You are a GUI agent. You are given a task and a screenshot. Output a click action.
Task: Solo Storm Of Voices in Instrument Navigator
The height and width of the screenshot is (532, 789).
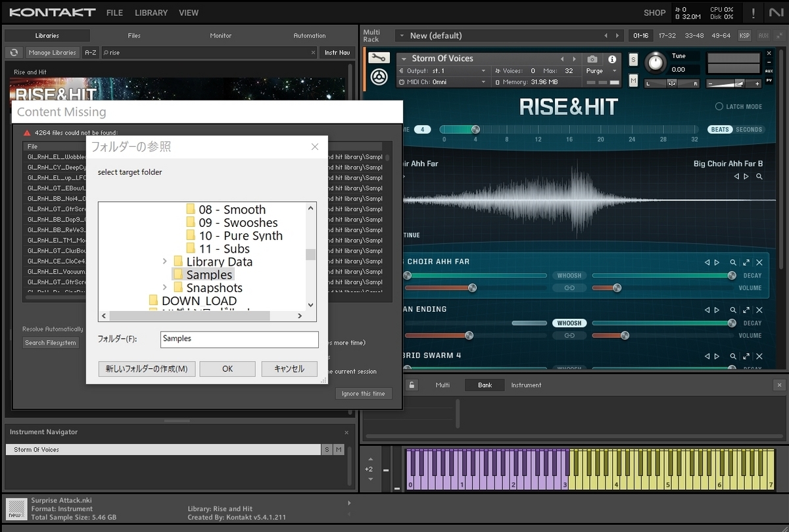click(327, 450)
